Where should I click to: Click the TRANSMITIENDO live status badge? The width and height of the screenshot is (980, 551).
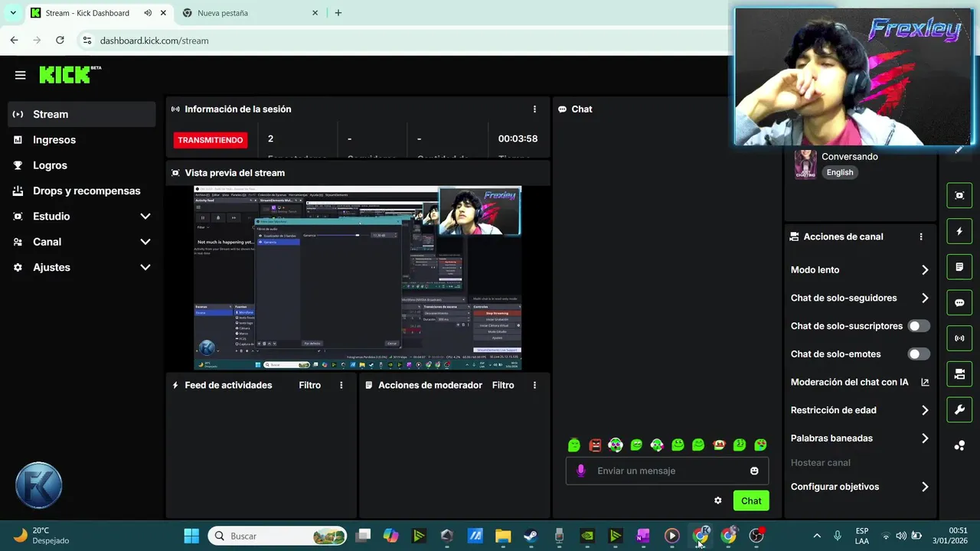(x=211, y=140)
